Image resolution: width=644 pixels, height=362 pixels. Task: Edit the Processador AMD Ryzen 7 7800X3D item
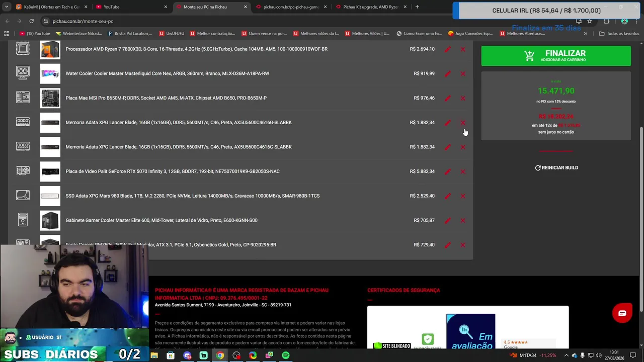(447, 49)
